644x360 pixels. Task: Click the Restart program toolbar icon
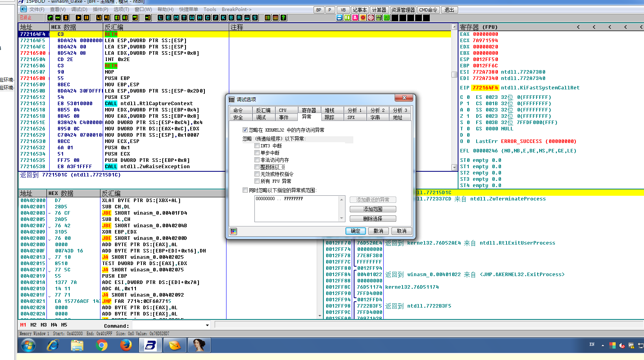coord(50,18)
